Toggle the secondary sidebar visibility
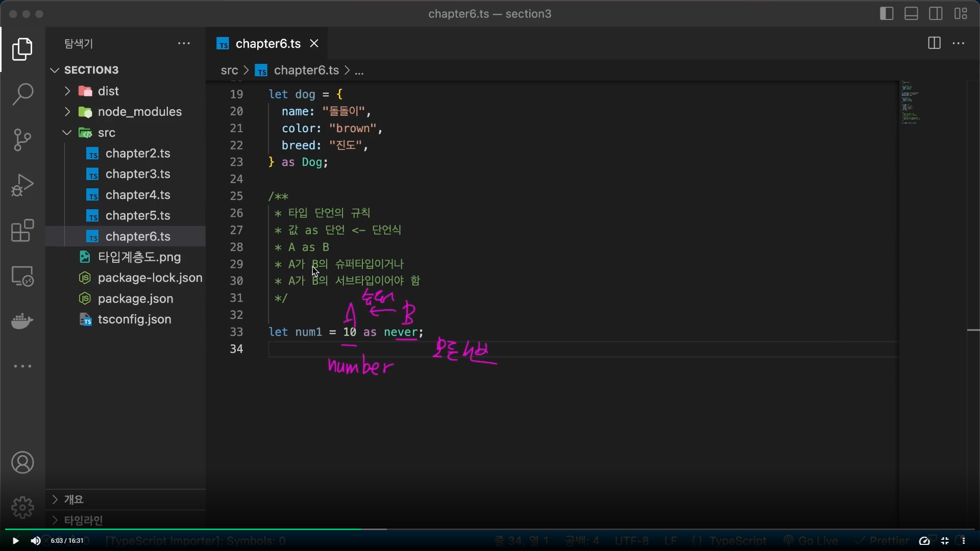The width and height of the screenshot is (980, 551). click(x=936, y=14)
